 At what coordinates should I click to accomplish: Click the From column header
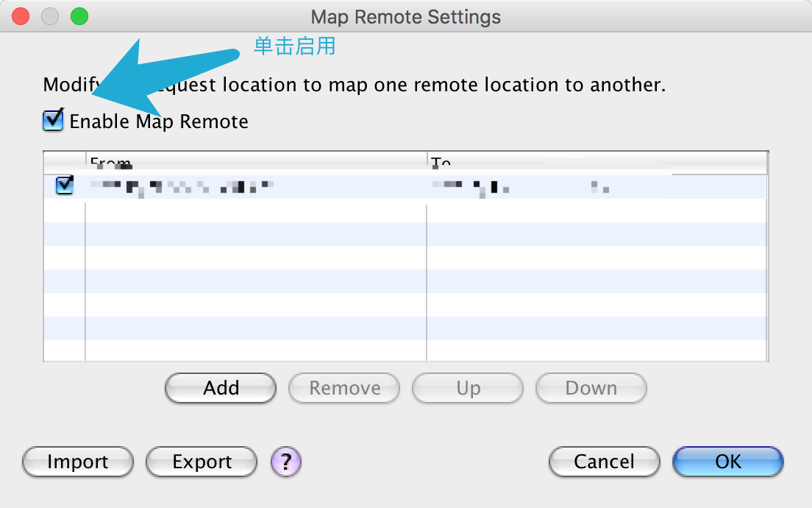256,162
